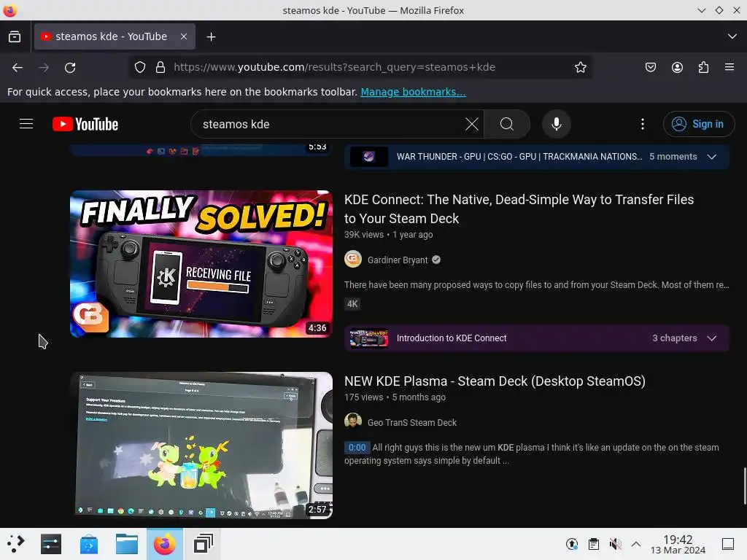Open YouTube settings three-dot menu
Image resolution: width=747 pixels, height=560 pixels.
pyautogui.click(x=643, y=124)
